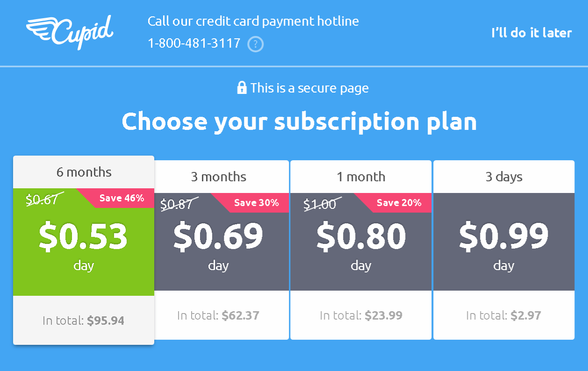
Task: Click the "Save 20%" badge
Action: point(399,203)
